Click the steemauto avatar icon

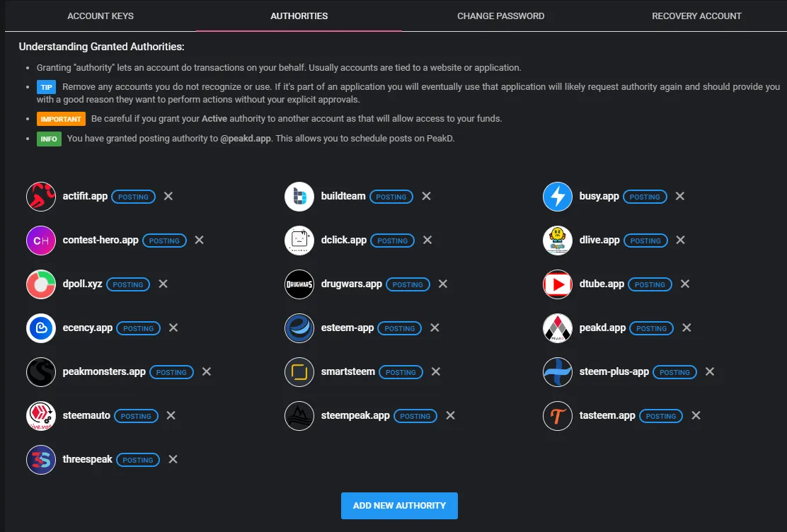pos(40,415)
